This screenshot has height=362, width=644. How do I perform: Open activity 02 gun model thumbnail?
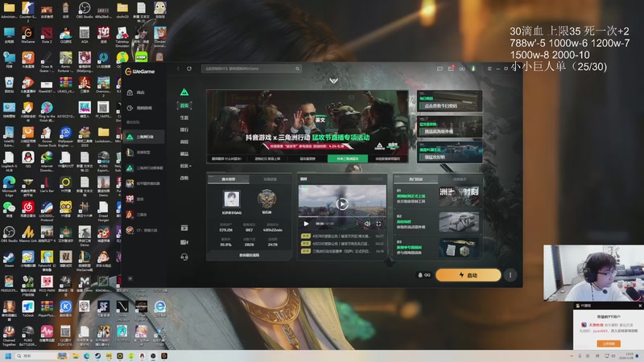(x=459, y=222)
